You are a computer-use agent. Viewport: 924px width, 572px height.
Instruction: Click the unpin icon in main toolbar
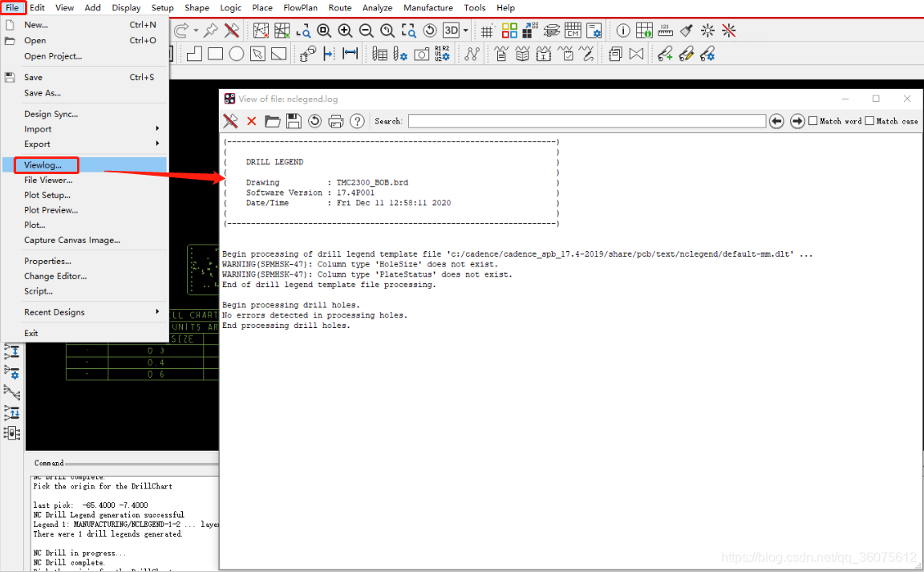pyautogui.click(x=232, y=30)
